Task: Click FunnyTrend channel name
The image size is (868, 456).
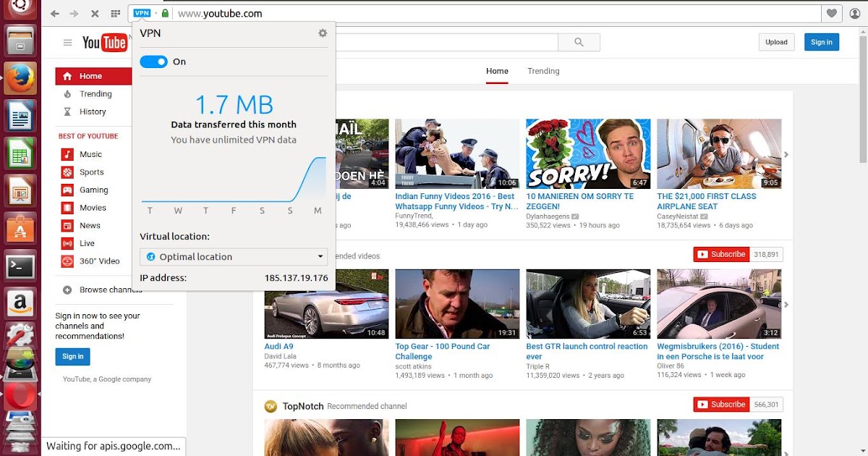Action: [x=414, y=216]
